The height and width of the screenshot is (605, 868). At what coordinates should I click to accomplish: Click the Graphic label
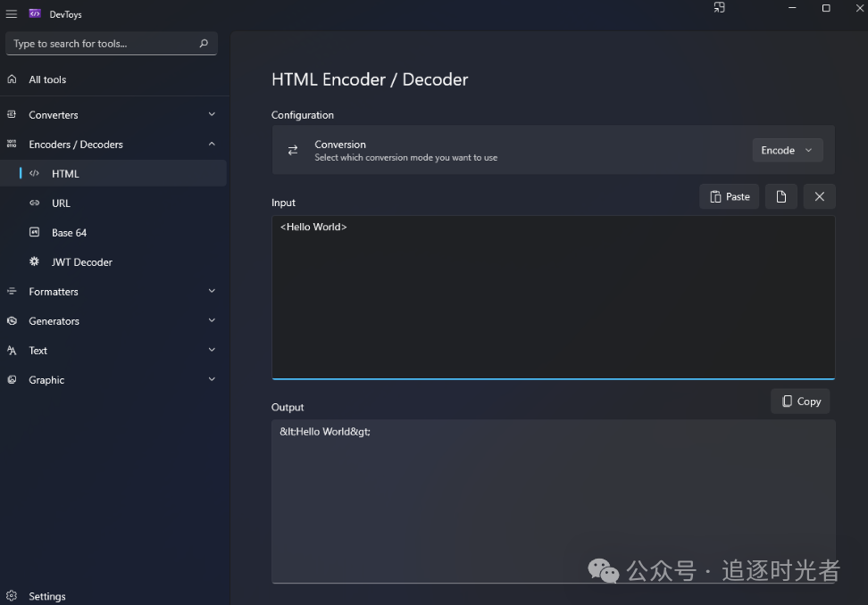coord(46,380)
